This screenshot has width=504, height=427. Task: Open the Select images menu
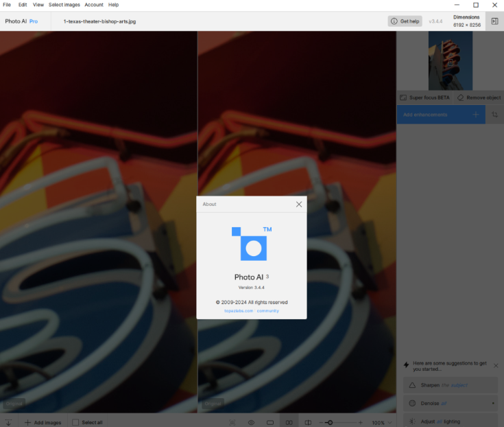64,5
